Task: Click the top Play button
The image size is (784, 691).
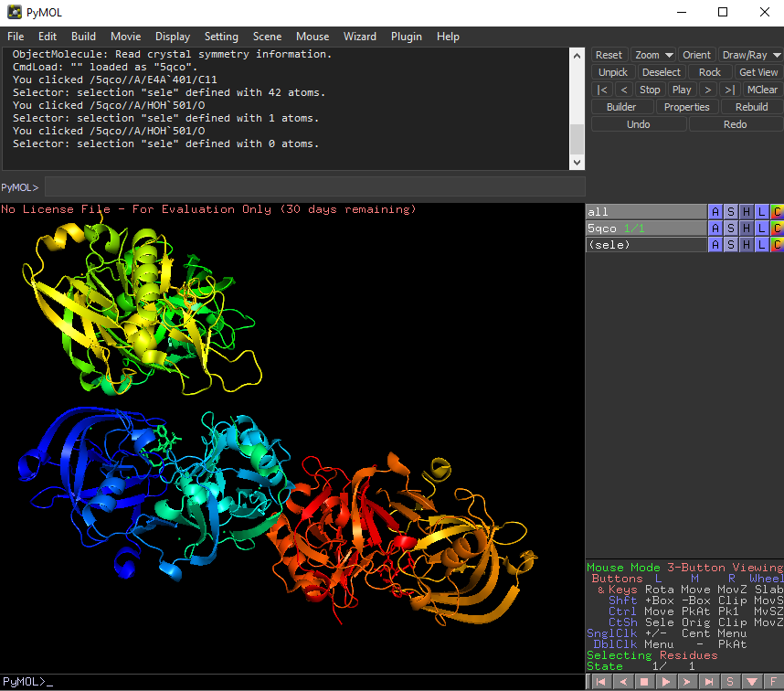Action: 682,90
